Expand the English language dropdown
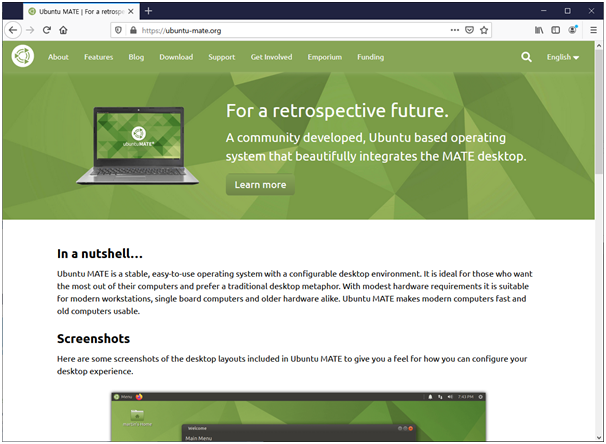The height and width of the screenshot is (444, 606). (x=563, y=57)
